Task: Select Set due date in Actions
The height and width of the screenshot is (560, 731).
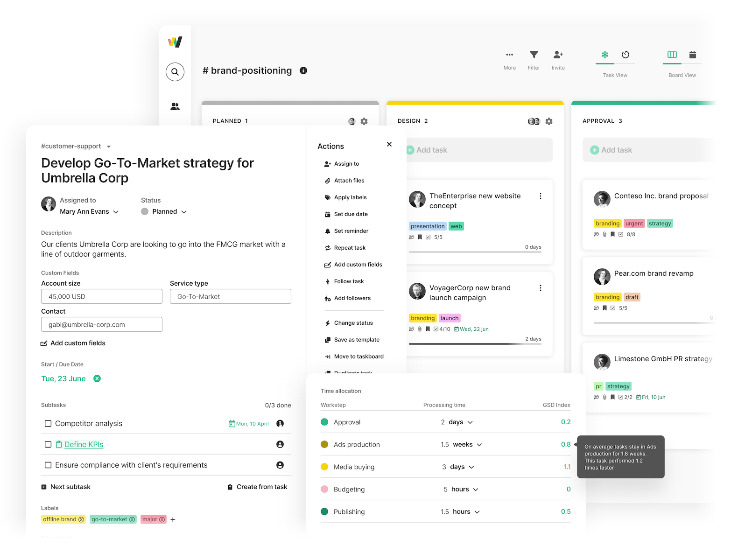Action: click(x=351, y=214)
